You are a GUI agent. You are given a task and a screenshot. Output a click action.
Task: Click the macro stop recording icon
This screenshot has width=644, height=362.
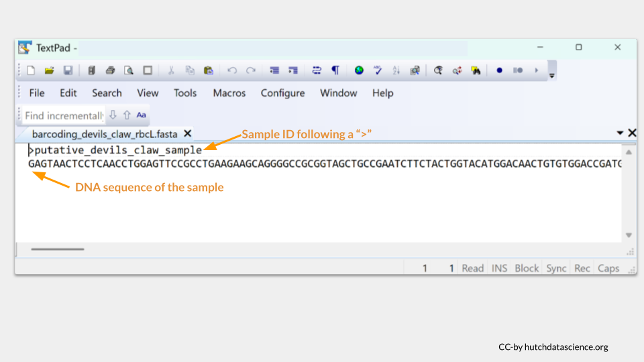[x=518, y=70]
